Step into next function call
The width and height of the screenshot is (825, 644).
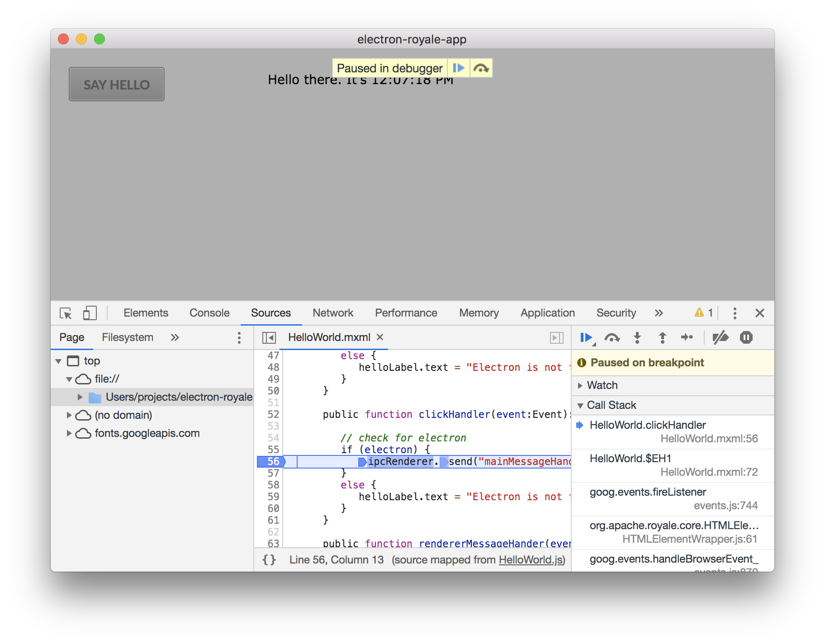point(637,337)
